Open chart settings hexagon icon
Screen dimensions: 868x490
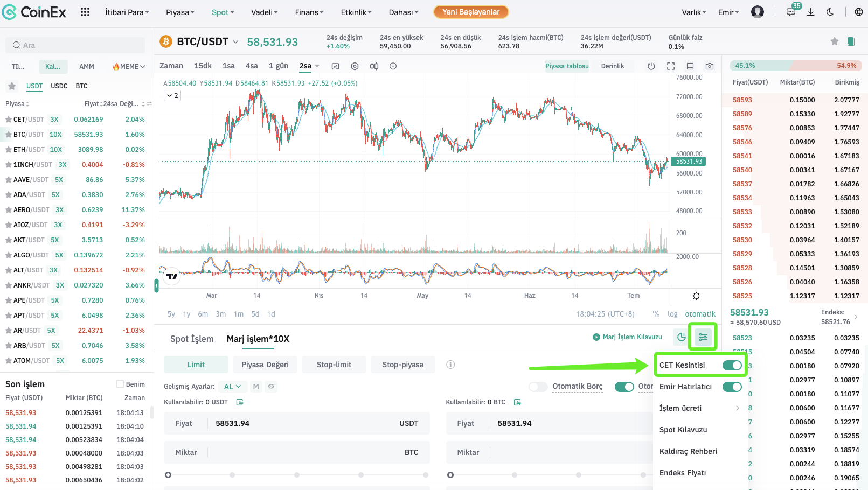pyautogui.click(x=355, y=66)
